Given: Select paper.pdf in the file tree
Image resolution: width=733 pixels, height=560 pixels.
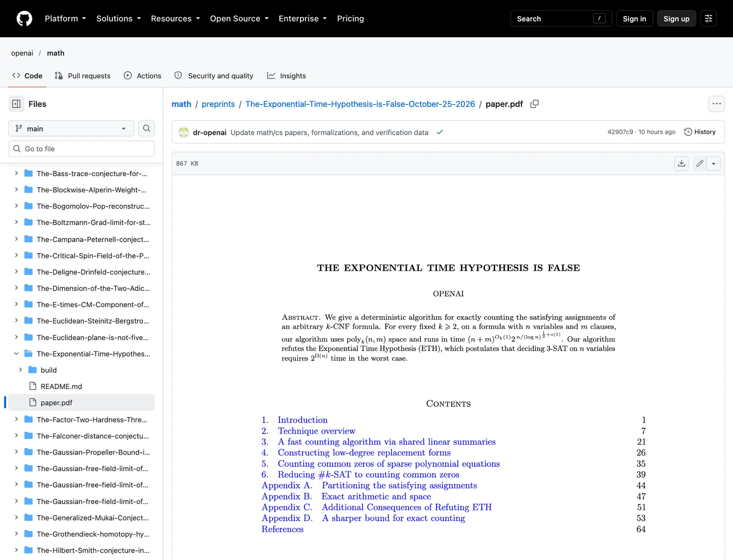Looking at the screenshot, I should coord(82,403).
